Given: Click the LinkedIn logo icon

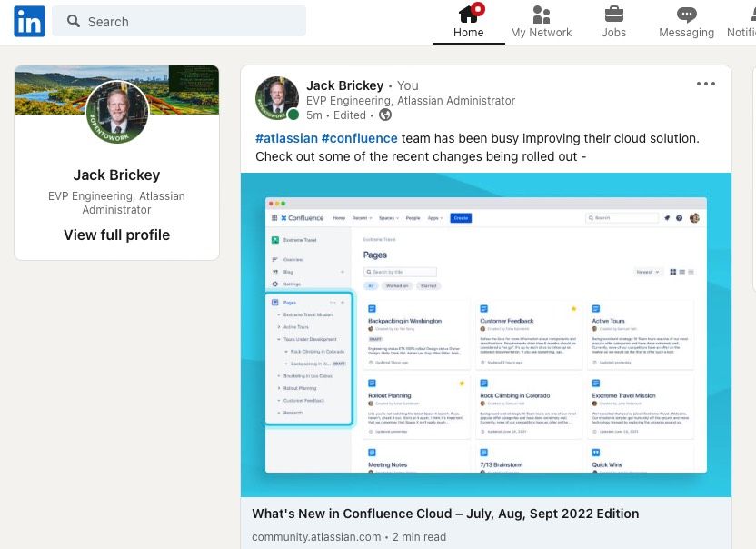Looking at the screenshot, I should [x=29, y=21].
